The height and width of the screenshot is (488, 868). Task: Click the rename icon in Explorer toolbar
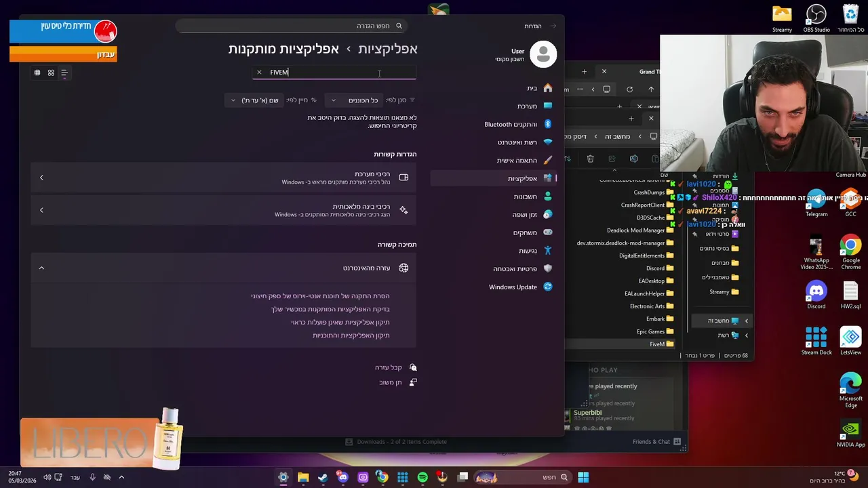click(x=633, y=159)
